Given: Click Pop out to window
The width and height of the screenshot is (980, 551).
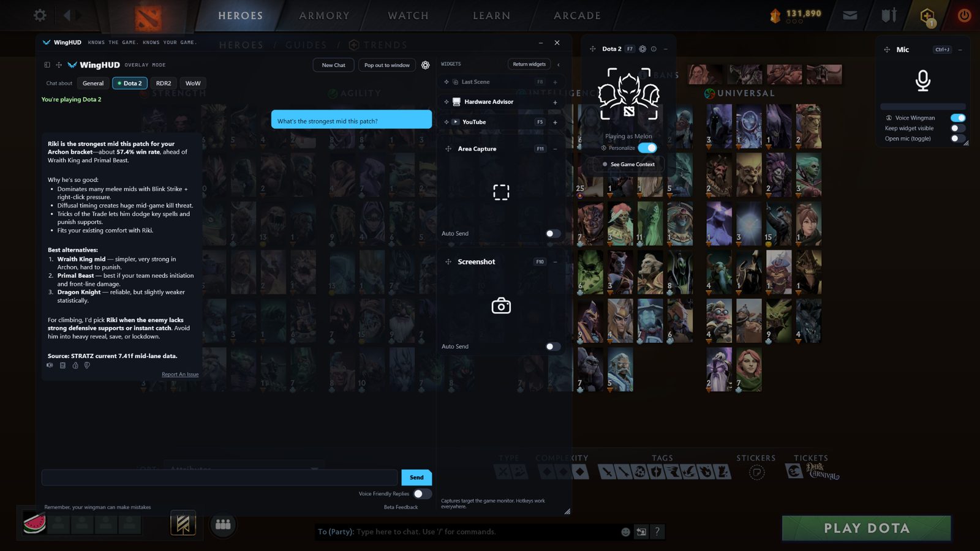Looking at the screenshot, I should pos(387,65).
